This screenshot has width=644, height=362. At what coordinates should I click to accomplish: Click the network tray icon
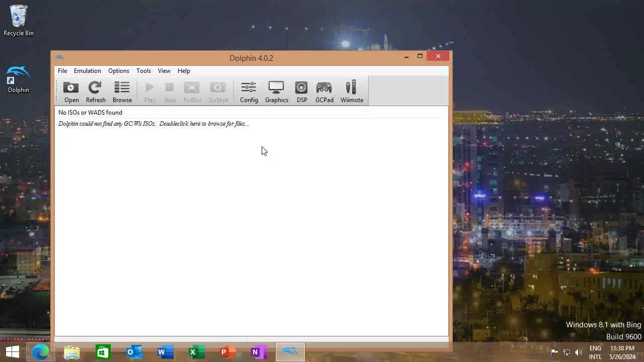(567, 352)
